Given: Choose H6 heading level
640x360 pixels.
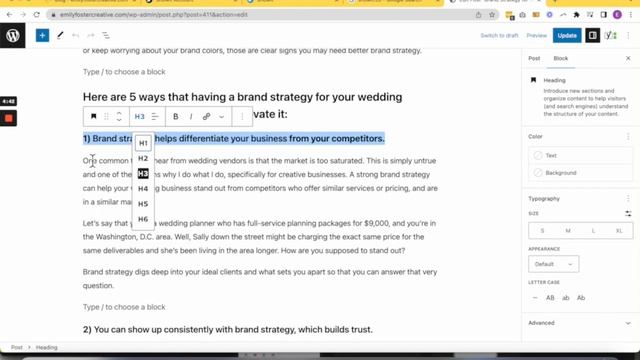Looking at the screenshot, I should pyautogui.click(x=143, y=219).
